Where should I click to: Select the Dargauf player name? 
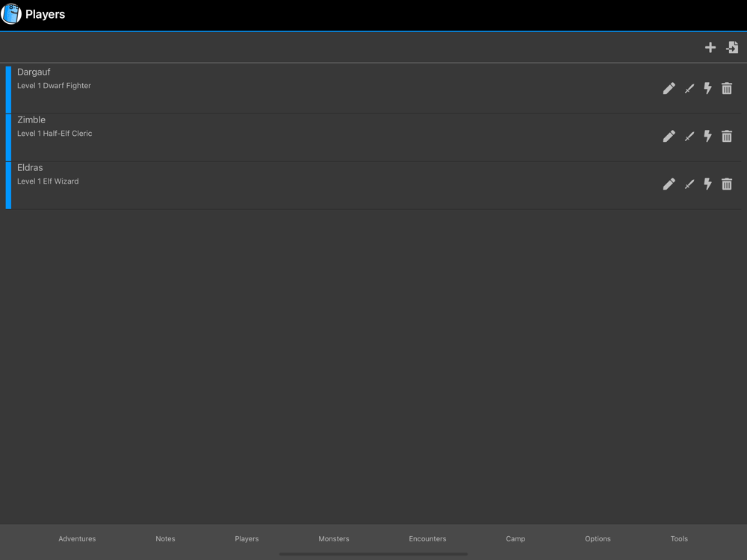34,72
